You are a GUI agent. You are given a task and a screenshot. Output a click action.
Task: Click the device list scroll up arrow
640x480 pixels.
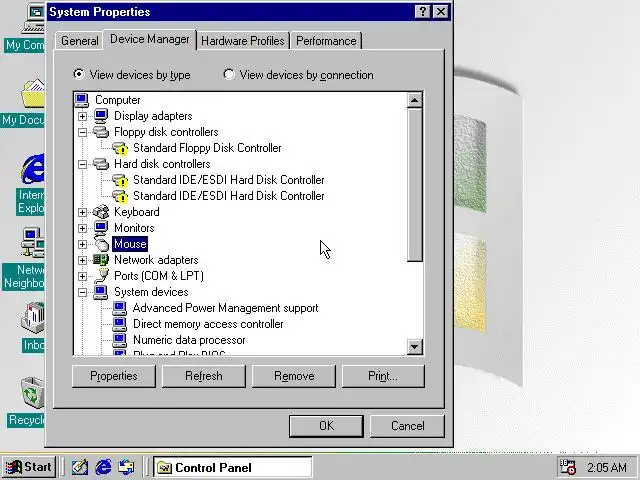pyautogui.click(x=414, y=100)
